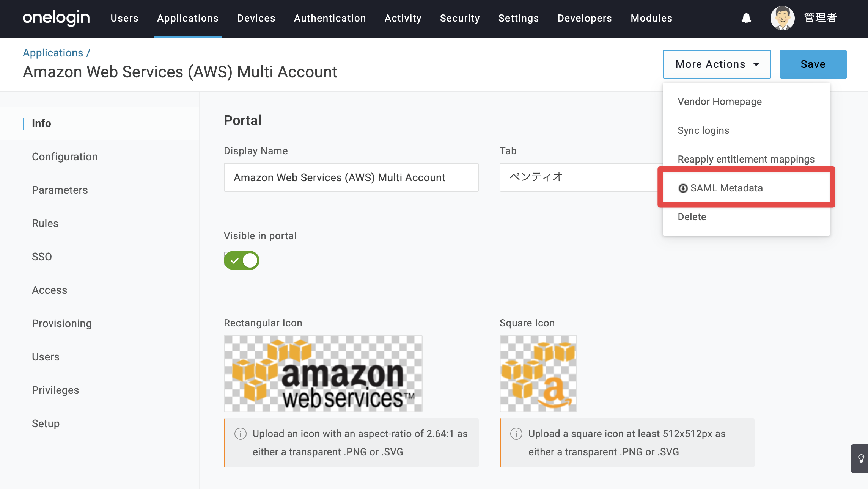Go back via Applications breadcrumb link
This screenshot has width=868, height=489.
coord(53,53)
